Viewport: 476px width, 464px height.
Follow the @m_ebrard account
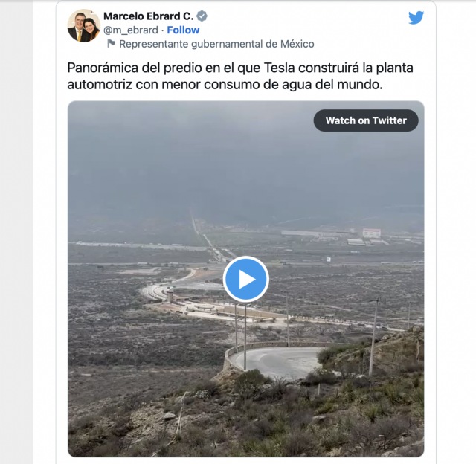coord(183,30)
